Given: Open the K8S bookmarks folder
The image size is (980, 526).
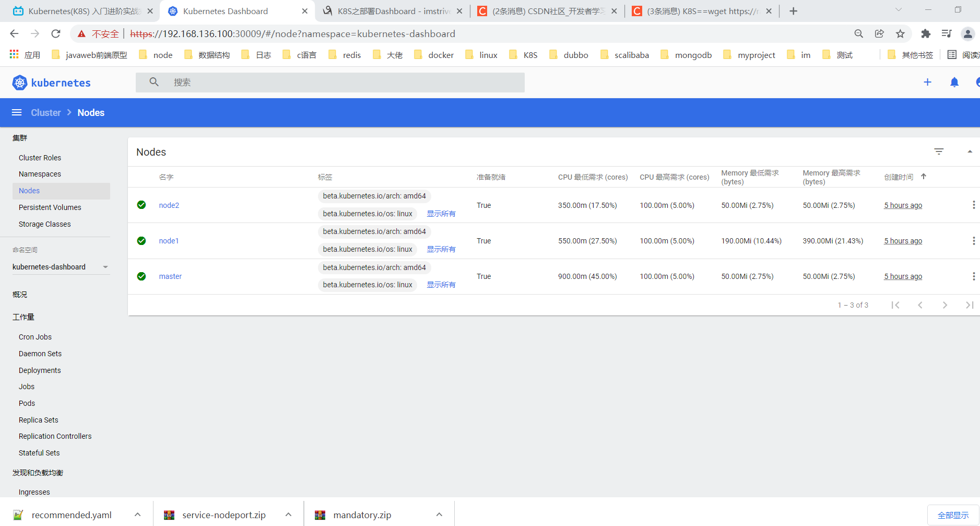Looking at the screenshot, I should click(x=523, y=55).
